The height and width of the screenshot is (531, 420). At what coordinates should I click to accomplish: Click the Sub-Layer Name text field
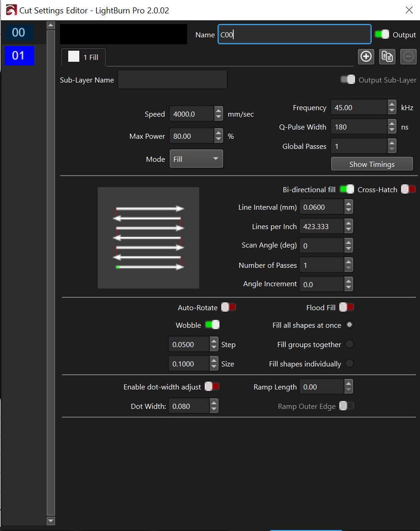172,80
